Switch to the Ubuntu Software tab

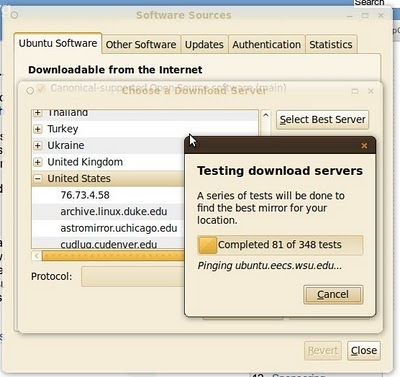[x=58, y=43]
